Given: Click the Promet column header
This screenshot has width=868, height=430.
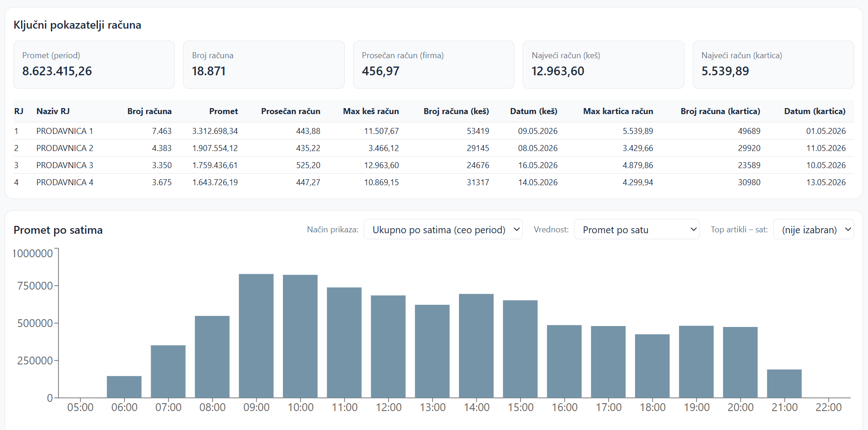Looking at the screenshot, I should 223,111.
